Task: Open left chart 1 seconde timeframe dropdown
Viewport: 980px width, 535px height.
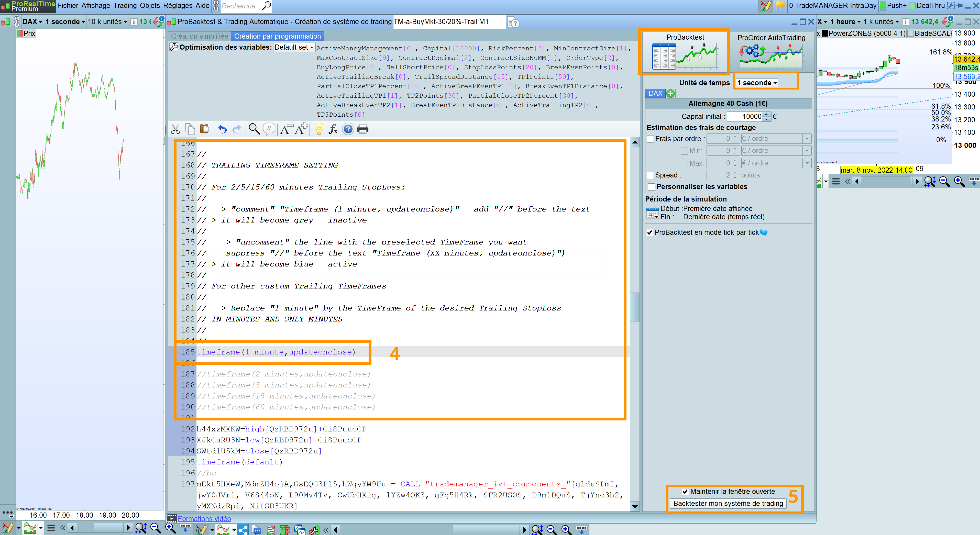Action: (65, 22)
